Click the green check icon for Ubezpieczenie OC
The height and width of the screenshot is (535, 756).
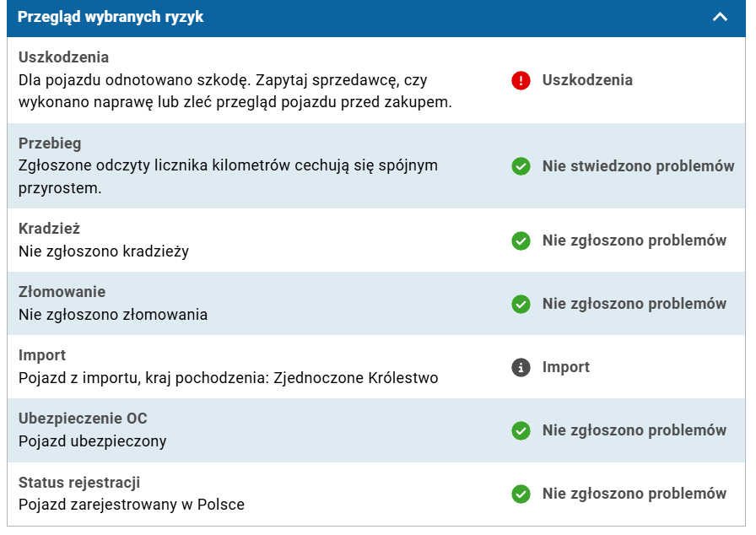point(521,430)
